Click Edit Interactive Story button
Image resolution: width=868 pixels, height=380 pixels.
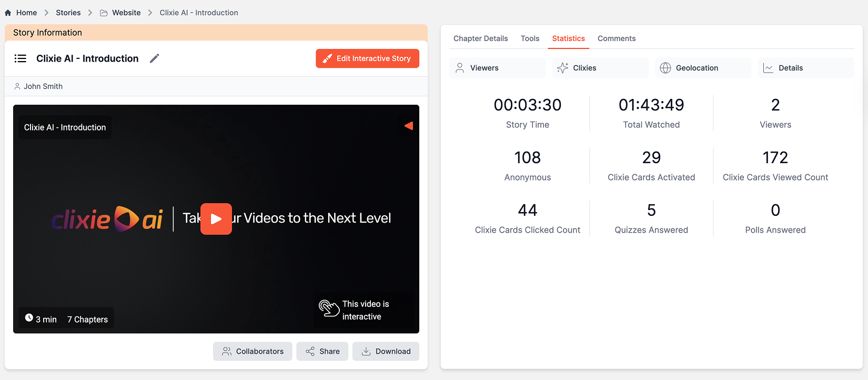point(367,58)
